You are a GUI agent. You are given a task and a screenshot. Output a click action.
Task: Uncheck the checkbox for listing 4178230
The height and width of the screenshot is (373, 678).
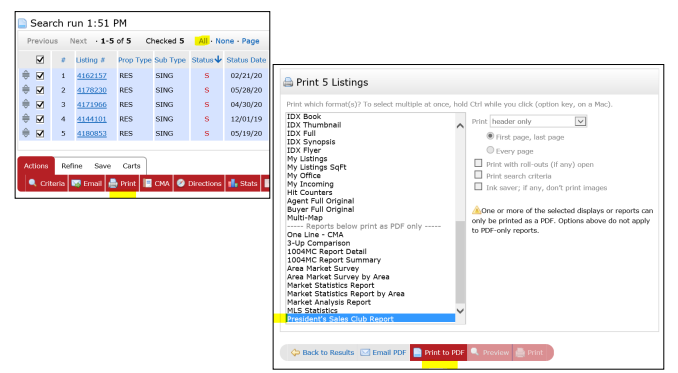pyautogui.click(x=40, y=90)
